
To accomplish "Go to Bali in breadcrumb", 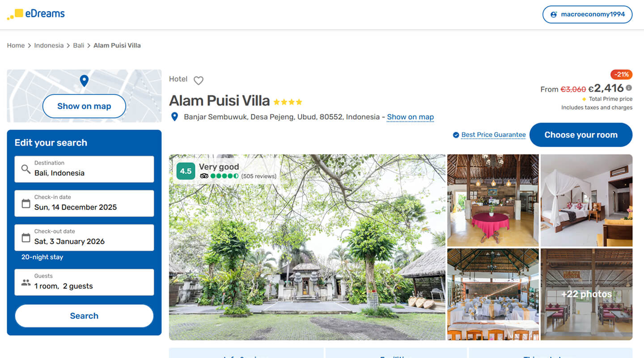I will click(x=79, y=45).
